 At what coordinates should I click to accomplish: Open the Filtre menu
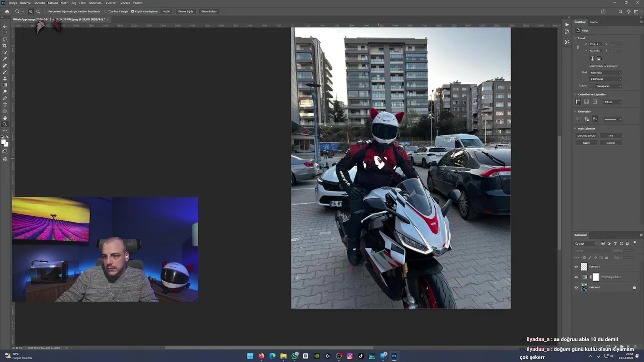pos(83,3)
